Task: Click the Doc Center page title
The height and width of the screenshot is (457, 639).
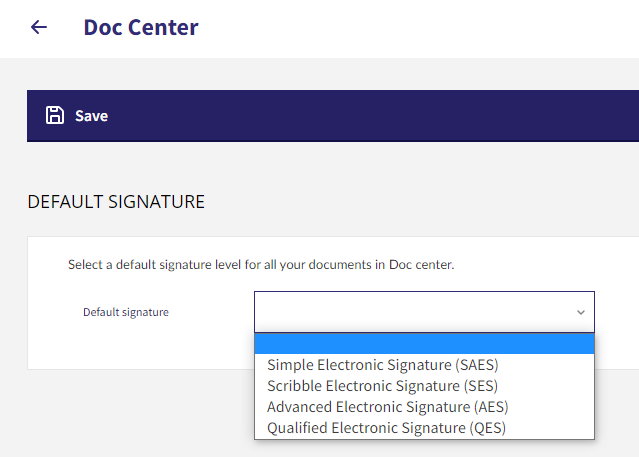Action: (141, 28)
